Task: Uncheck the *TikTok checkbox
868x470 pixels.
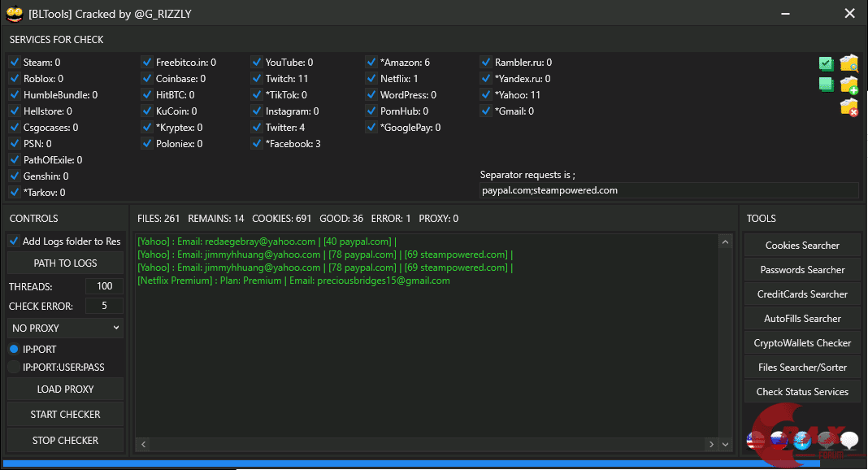Action: click(x=257, y=94)
